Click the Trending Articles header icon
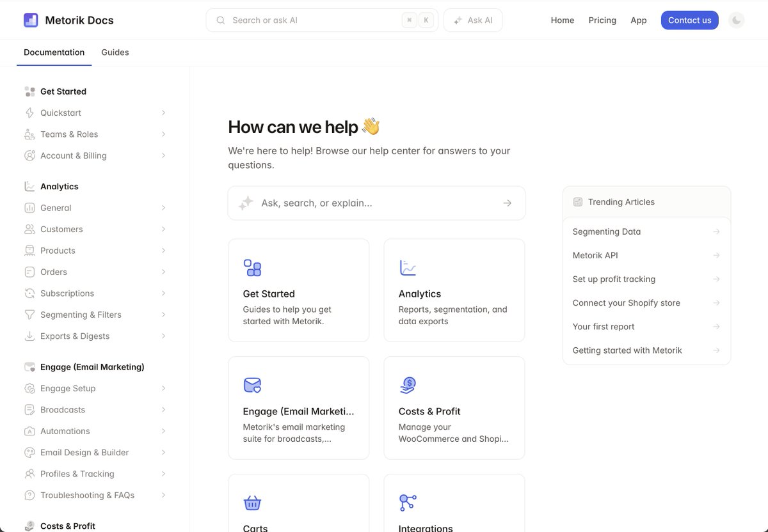The height and width of the screenshot is (532, 768). click(578, 202)
